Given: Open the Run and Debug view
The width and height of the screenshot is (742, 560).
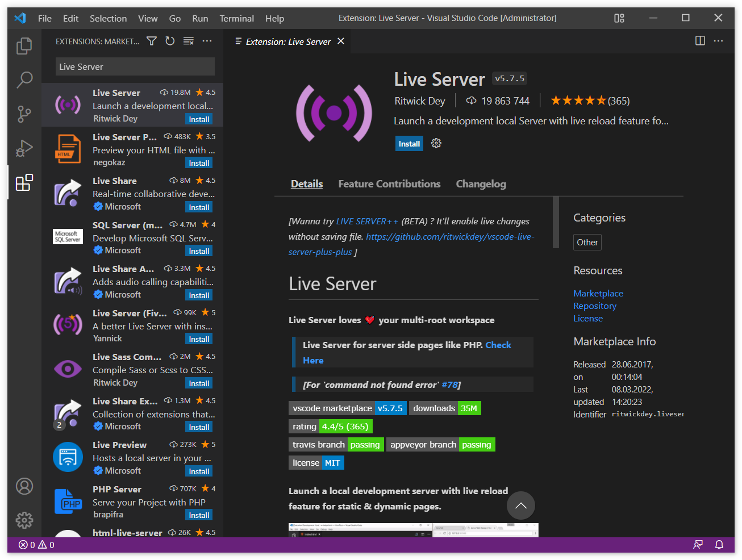Looking at the screenshot, I should pos(24,148).
